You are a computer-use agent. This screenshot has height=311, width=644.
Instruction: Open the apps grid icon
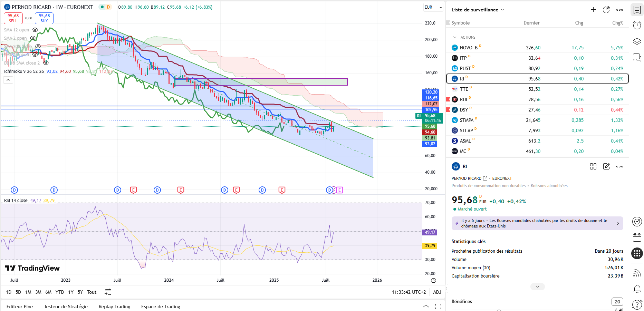pyautogui.click(x=637, y=253)
